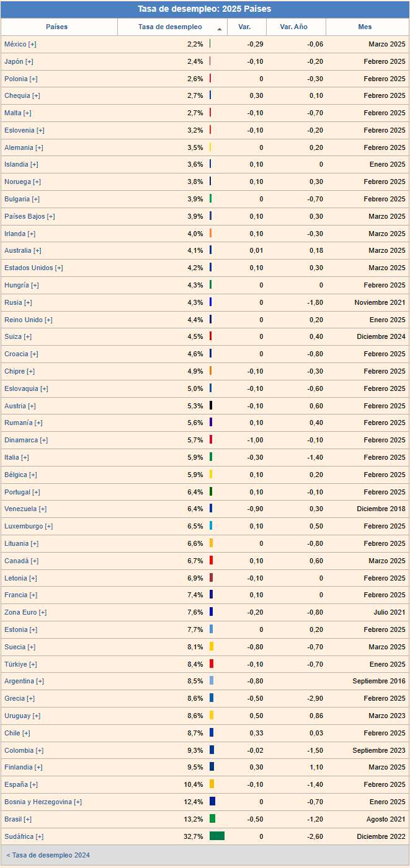Click the green bar for Sudáfrica
The image size is (410, 868).
tap(217, 836)
